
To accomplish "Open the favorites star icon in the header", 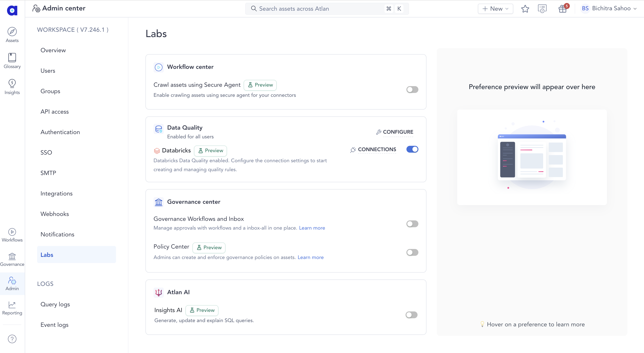I will (525, 9).
